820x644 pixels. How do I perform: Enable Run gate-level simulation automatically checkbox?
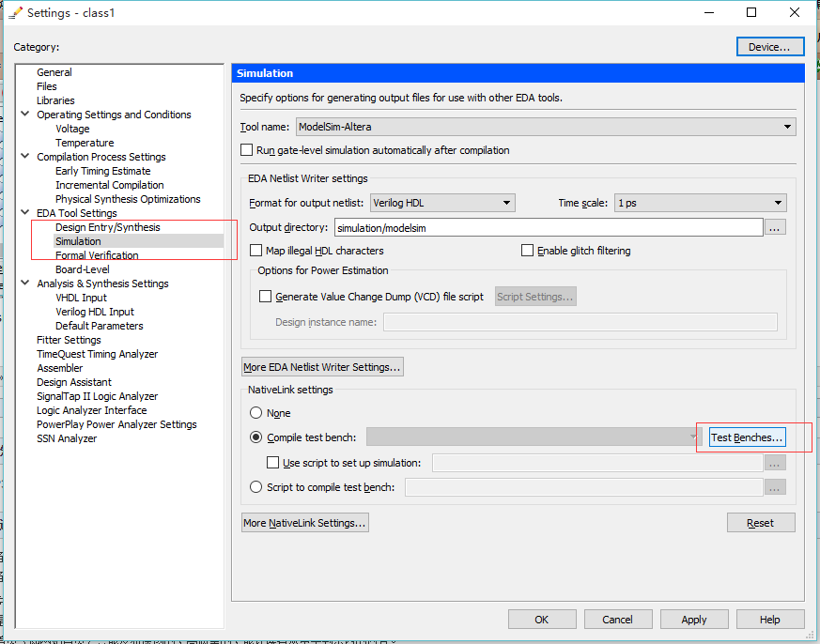click(x=246, y=150)
